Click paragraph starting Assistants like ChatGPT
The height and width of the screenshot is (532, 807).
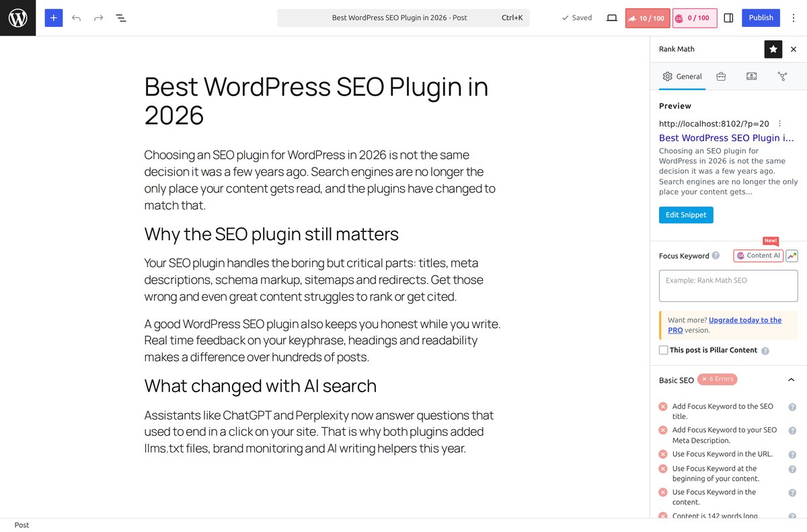click(323, 432)
